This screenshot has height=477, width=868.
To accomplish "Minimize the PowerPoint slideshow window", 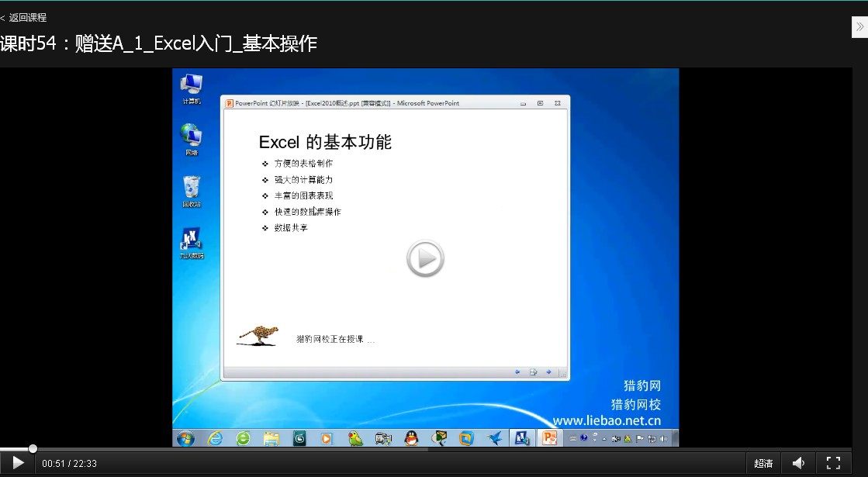I will click(523, 103).
